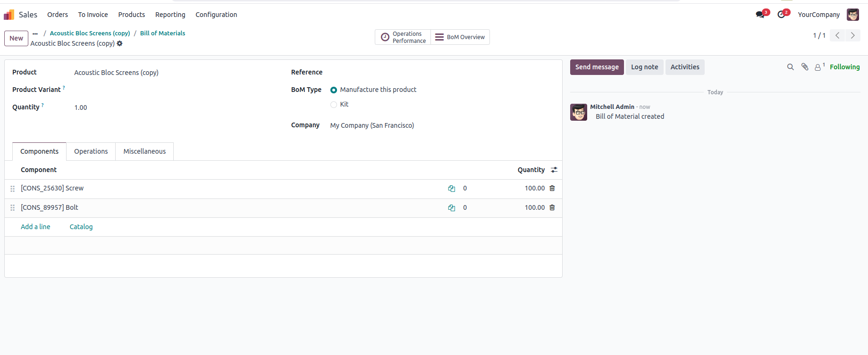Open the activities clock icon in navbar
The height and width of the screenshot is (355, 868).
pos(782,15)
